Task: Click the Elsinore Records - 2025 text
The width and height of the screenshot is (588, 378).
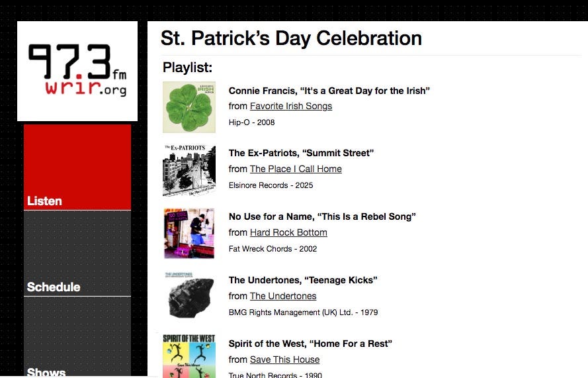Action: click(x=271, y=185)
